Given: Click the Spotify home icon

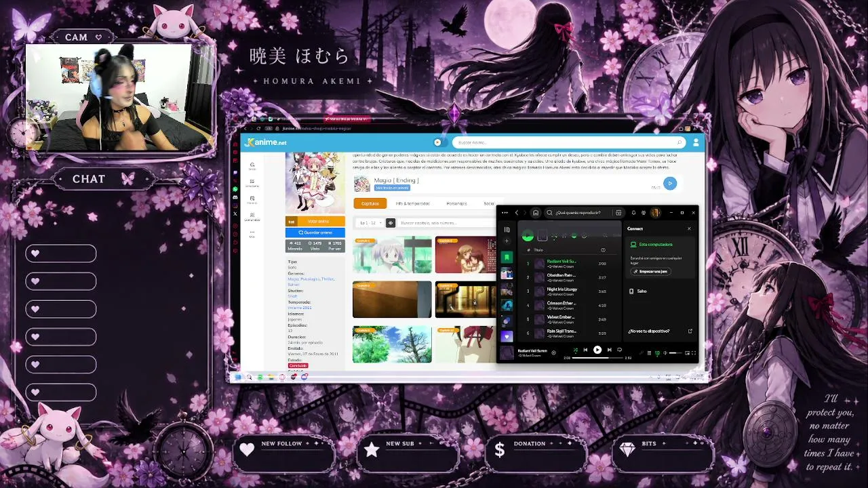Looking at the screenshot, I should pos(536,213).
